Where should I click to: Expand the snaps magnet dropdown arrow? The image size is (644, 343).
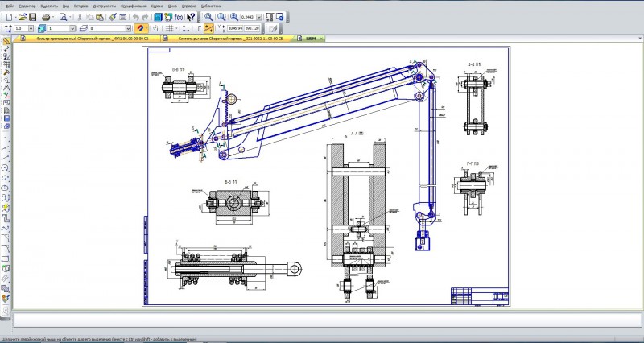pos(147,28)
